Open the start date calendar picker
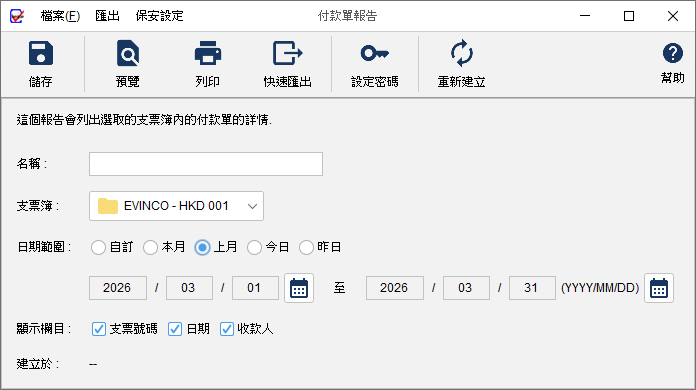696x390 pixels. [299, 288]
